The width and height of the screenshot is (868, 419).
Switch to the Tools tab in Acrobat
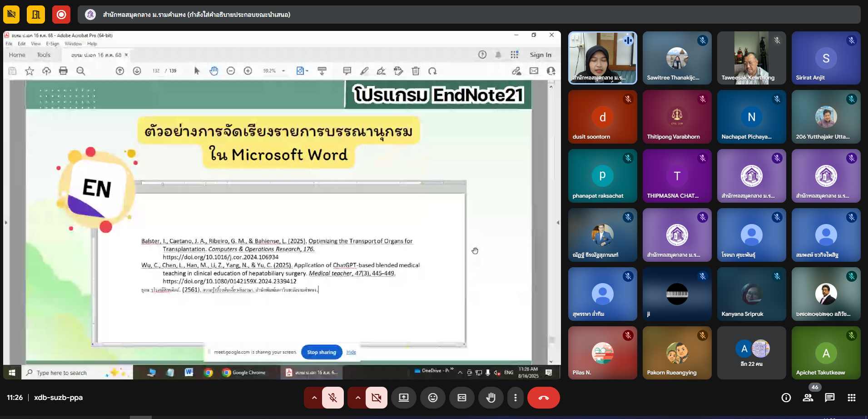coord(44,55)
